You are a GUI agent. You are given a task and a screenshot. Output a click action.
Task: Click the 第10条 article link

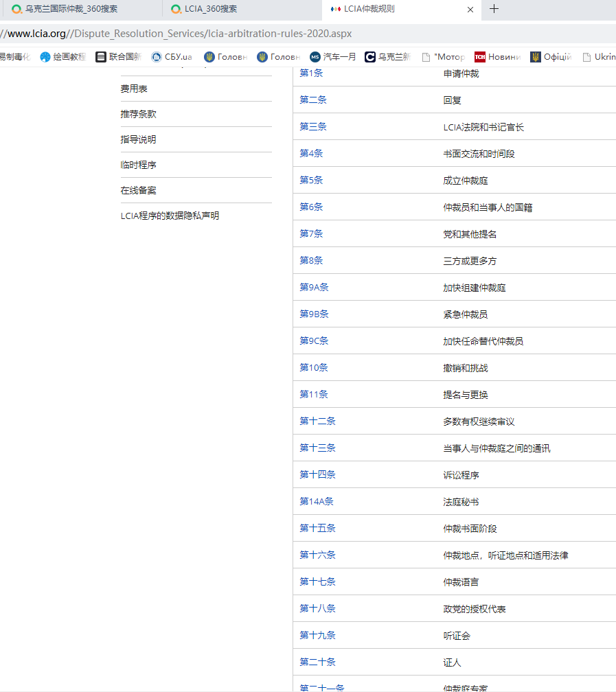click(314, 368)
